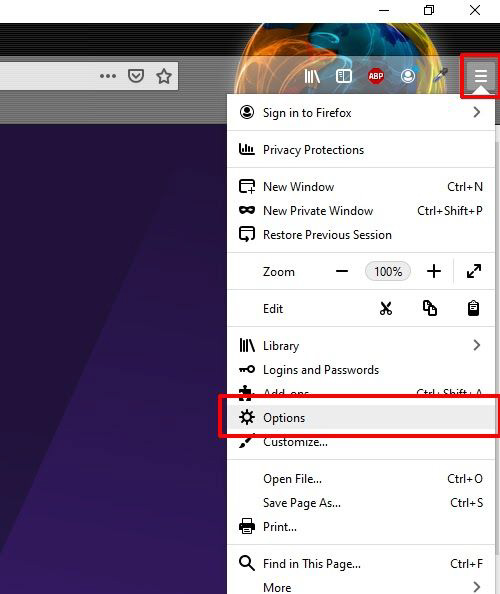Click the Paste clipboard icon

[x=473, y=308]
